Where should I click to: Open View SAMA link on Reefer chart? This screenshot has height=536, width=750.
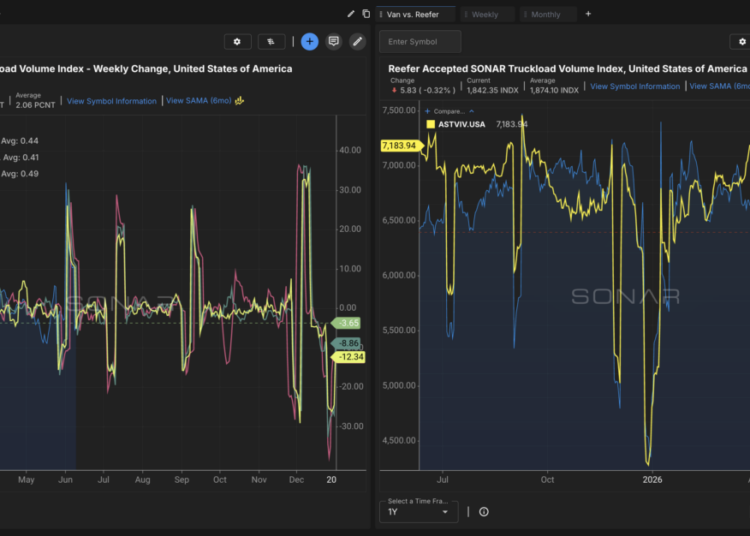click(x=719, y=86)
